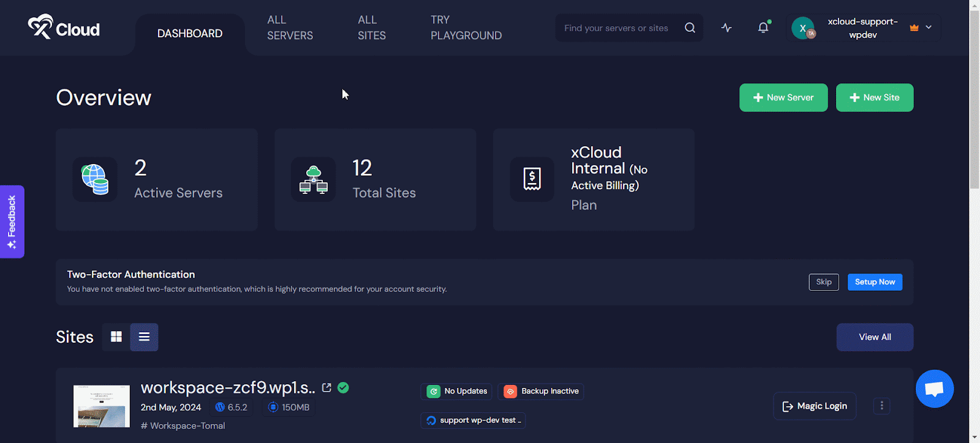Click the billing invoice icon
This screenshot has height=443, width=980.
pyautogui.click(x=532, y=179)
